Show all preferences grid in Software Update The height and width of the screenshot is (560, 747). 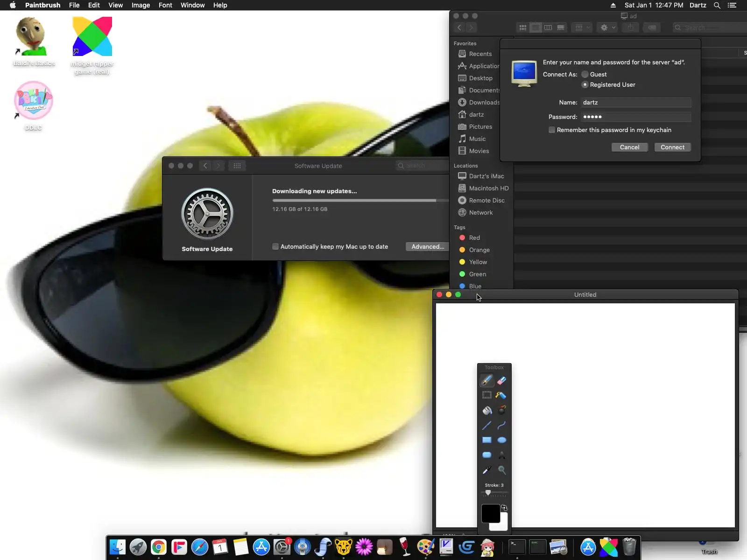[x=237, y=166]
